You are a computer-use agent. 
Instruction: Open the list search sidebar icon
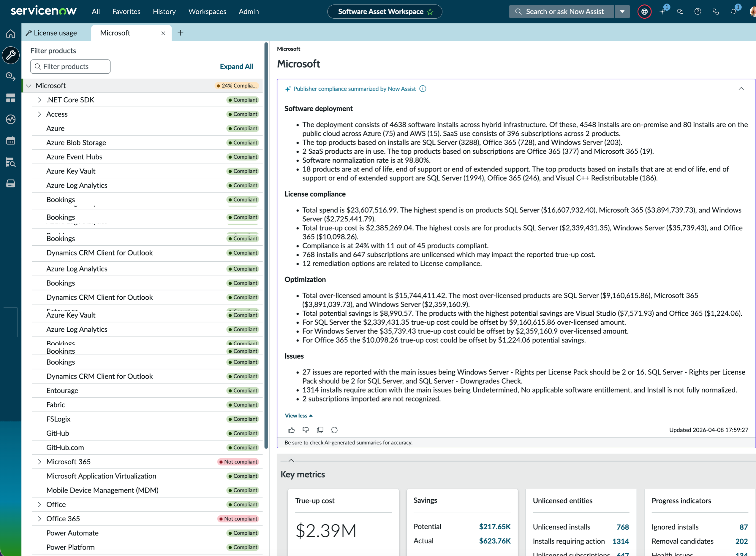[x=11, y=162]
